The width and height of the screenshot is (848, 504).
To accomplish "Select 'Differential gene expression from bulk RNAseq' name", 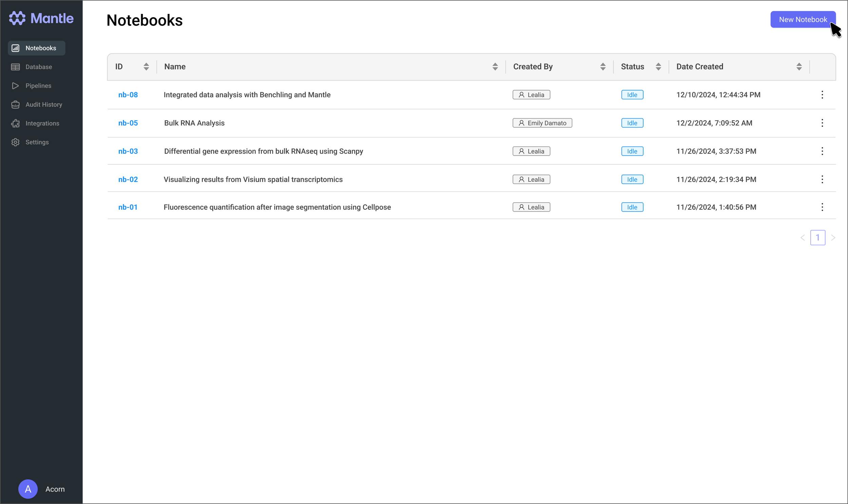I will [264, 151].
